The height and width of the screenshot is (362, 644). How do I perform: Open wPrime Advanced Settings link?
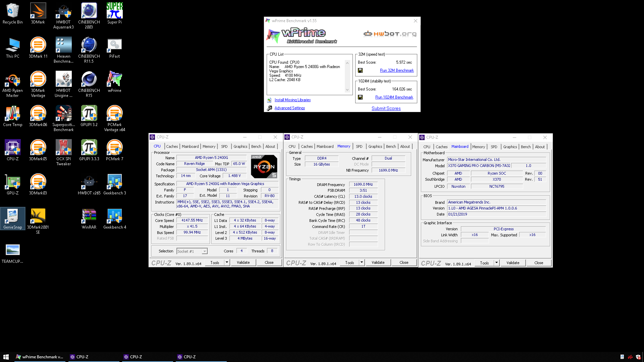click(290, 108)
